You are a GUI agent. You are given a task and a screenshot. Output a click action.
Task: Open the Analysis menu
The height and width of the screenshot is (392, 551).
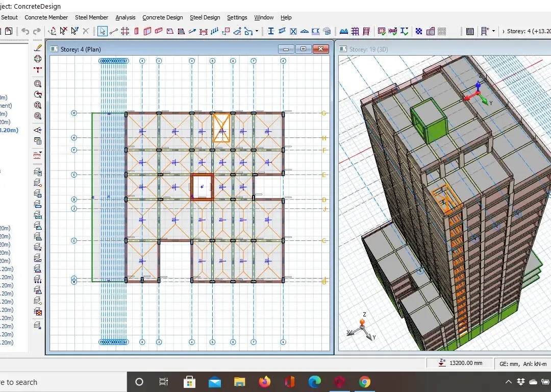[x=125, y=17]
